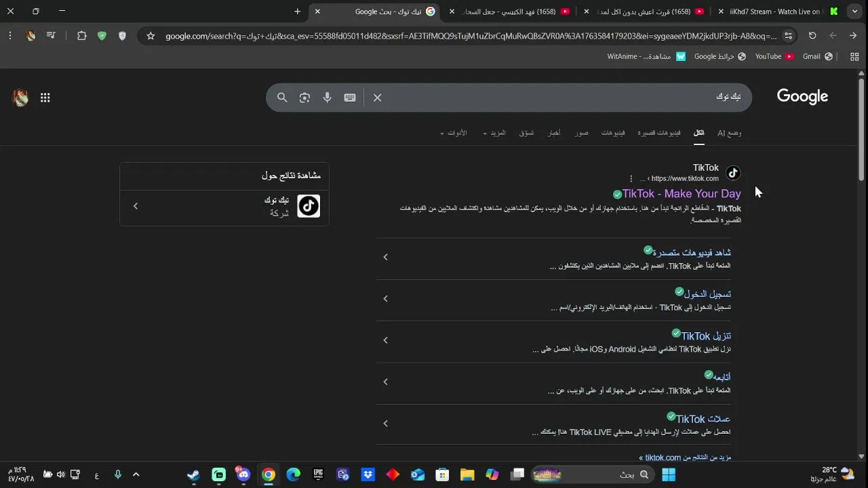Open Discord from the taskbar

coord(244,474)
